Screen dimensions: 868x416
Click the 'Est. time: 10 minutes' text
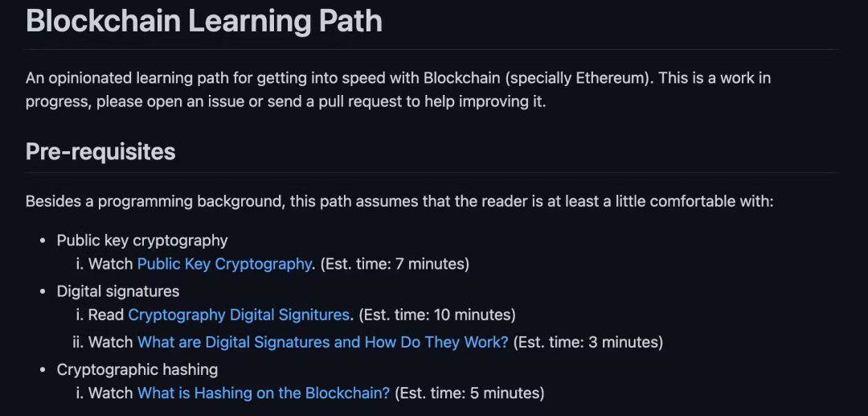[436, 315]
